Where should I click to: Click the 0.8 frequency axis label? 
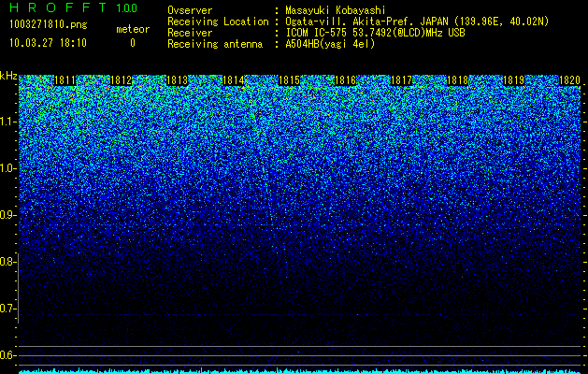click(x=7, y=262)
